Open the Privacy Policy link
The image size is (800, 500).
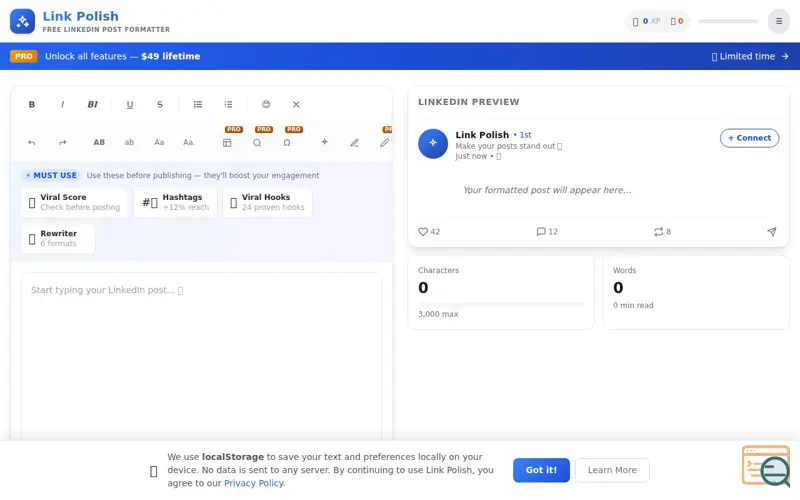(254, 483)
